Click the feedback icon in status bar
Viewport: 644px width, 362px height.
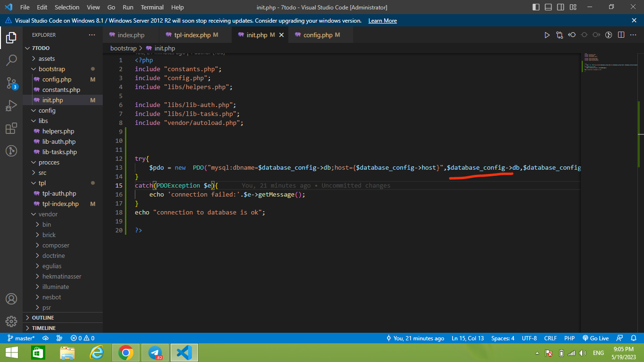pyautogui.click(x=620, y=338)
